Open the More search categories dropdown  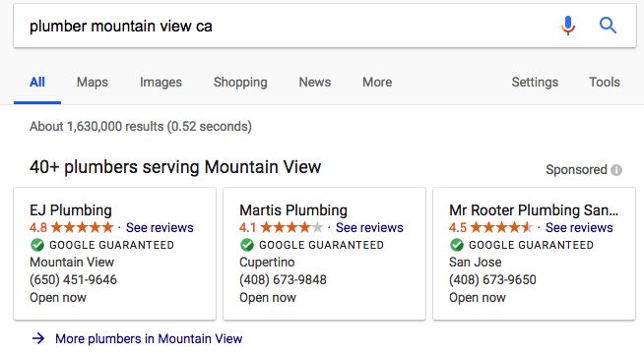click(377, 82)
